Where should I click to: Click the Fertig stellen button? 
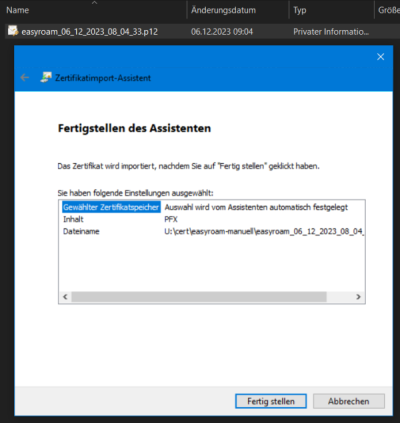(x=271, y=401)
